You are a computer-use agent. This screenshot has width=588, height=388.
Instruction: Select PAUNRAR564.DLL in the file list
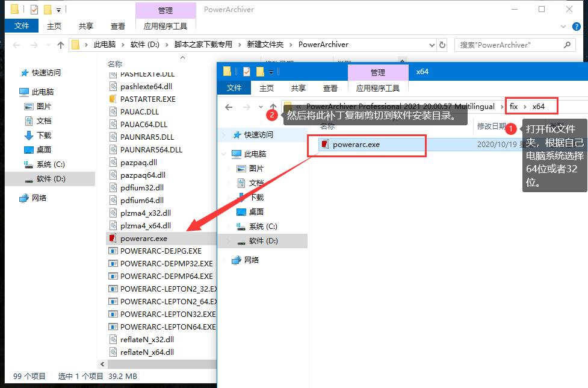pos(151,150)
